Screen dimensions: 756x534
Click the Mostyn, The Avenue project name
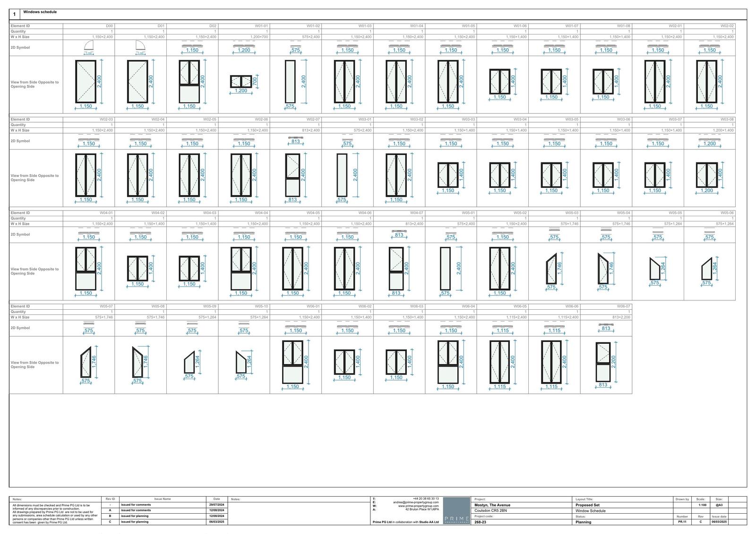[x=492, y=505]
